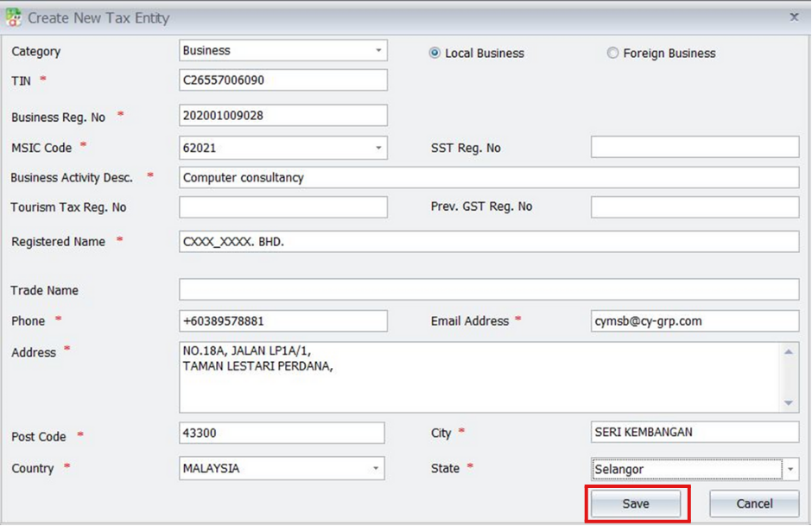Focus the Email Address field

tap(695, 320)
